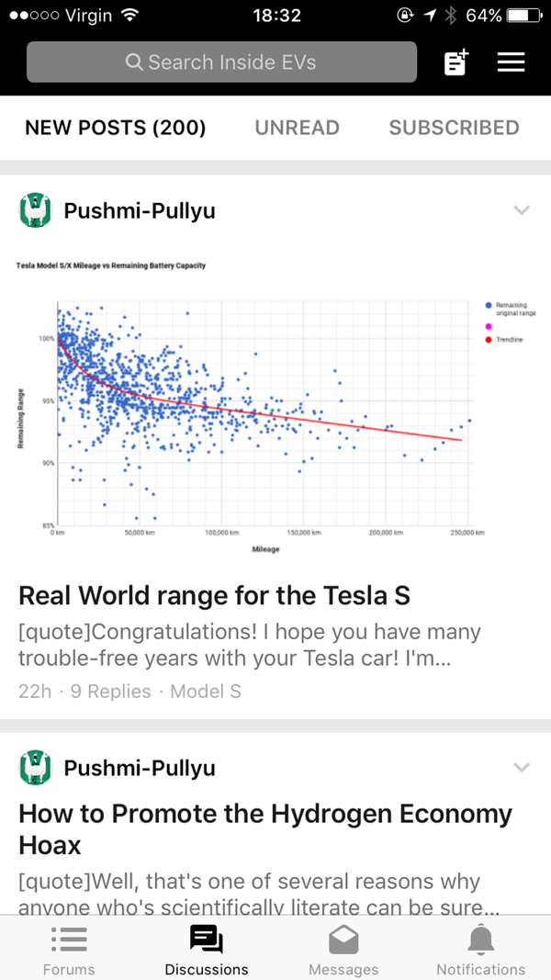Viewport: 551px width, 980px height.
Task: Tap Pushmi-Pullyu avatar on Tesla post
Action: [36, 210]
